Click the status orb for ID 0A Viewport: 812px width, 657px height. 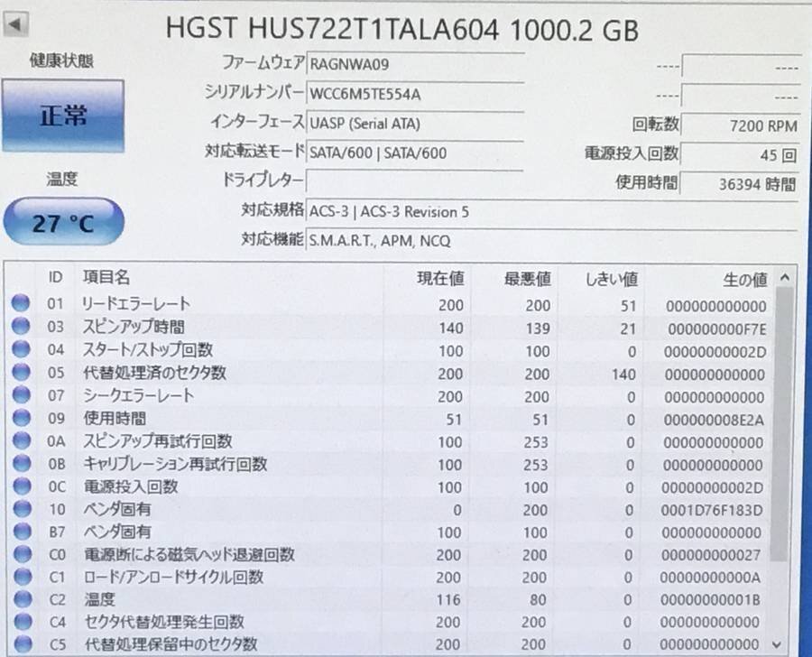[x=22, y=440]
